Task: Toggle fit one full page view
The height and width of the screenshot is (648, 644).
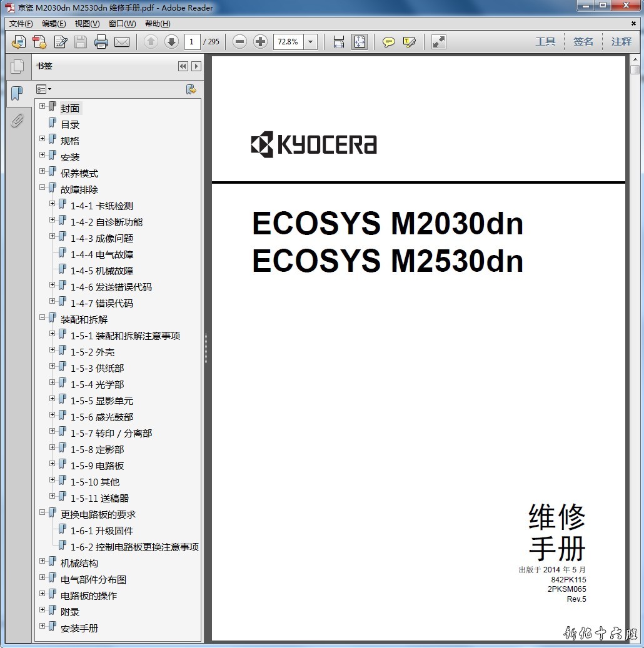Action: tap(360, 42)
